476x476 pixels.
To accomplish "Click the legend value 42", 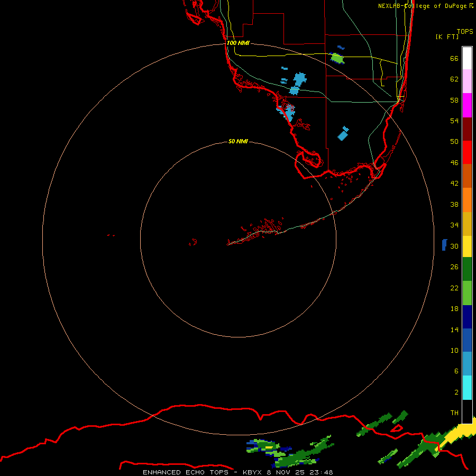I will [454, 184].
